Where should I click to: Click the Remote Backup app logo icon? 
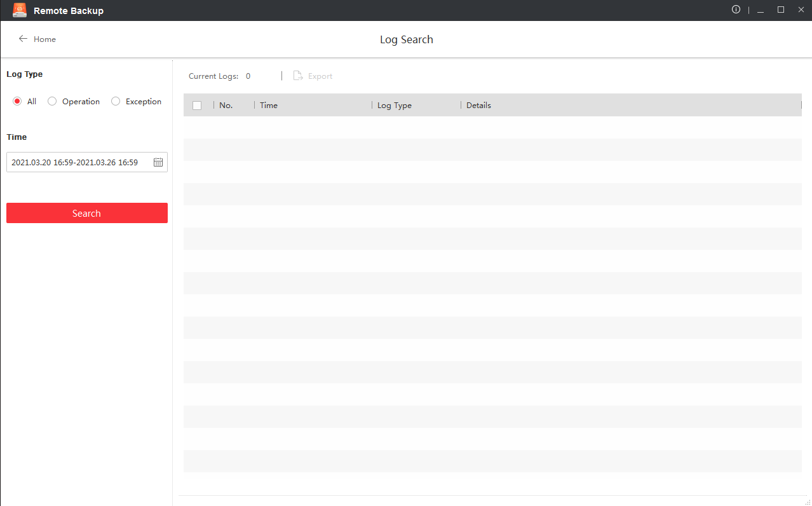pos(20,10)
